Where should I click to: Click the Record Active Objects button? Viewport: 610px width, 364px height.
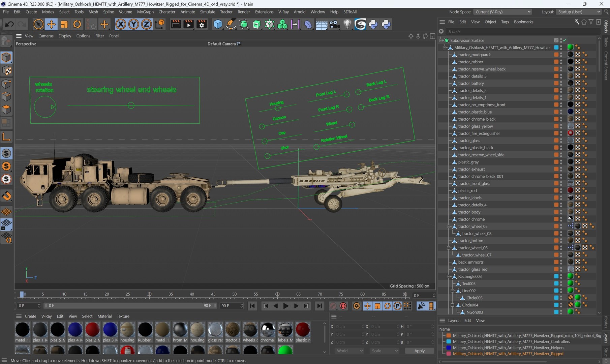pos(333,306)
